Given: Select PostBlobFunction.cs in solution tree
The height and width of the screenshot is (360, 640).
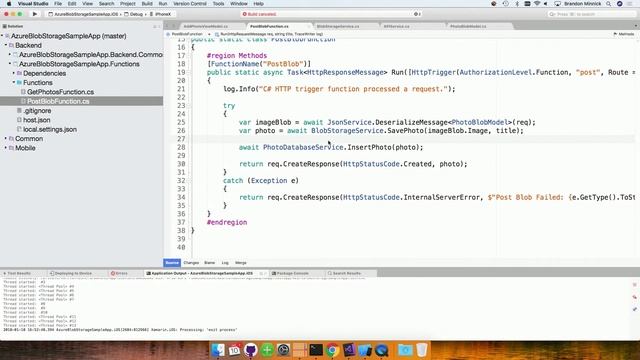Looking at the screenshot, I should (58, 101).
